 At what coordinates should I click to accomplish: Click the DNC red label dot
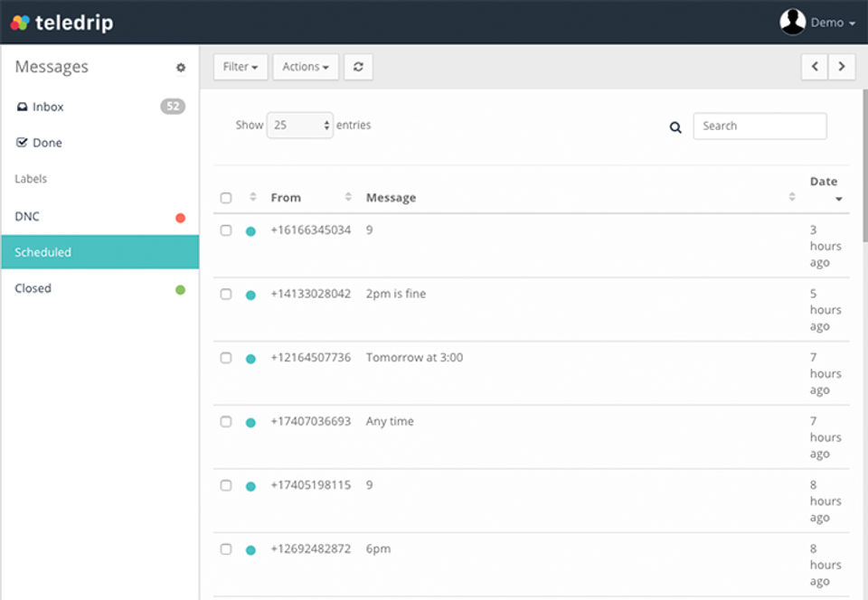pyautogui.click(x=181, y=218)
